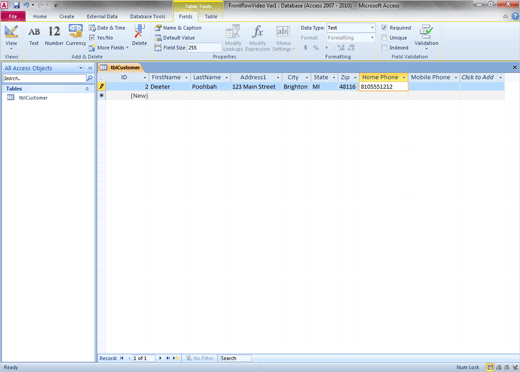Screen dimensions: 520x372
Task: Switch to Datasheet View in status bar
Action: (490, 367)
